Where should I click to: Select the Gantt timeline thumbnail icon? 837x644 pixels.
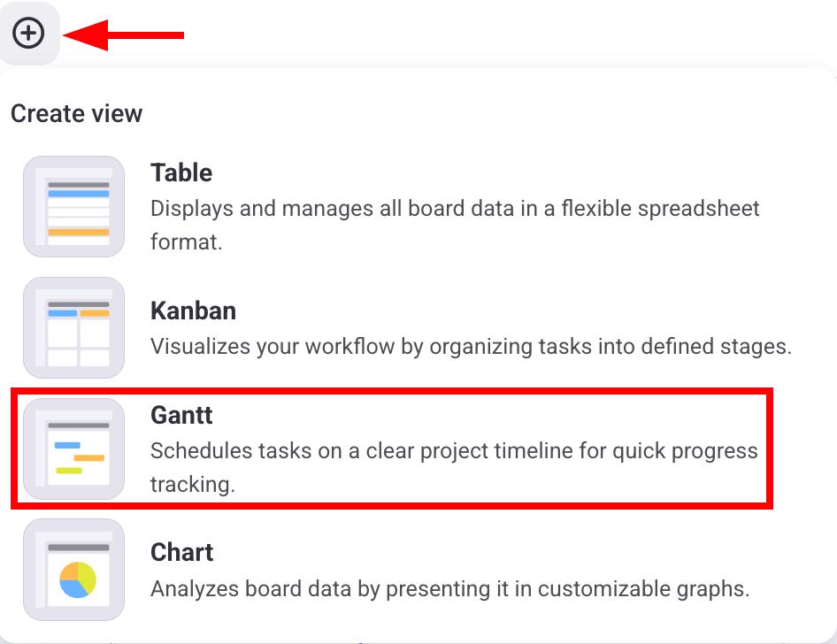(x=74, y=448)
